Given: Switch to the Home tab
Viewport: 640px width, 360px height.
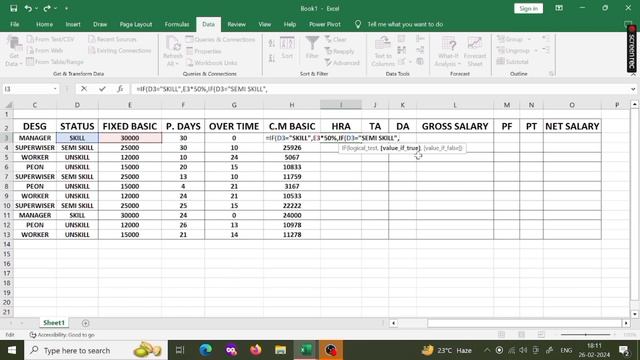Looking at the screenshot, I should pyautogui.click(x=44, y=24).
